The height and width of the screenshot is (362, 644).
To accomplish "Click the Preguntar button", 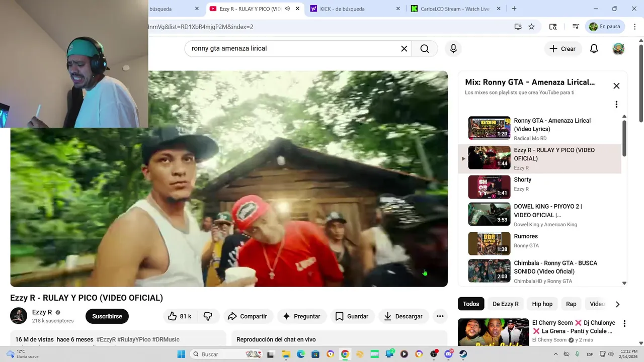I will (x=301, y=316).
